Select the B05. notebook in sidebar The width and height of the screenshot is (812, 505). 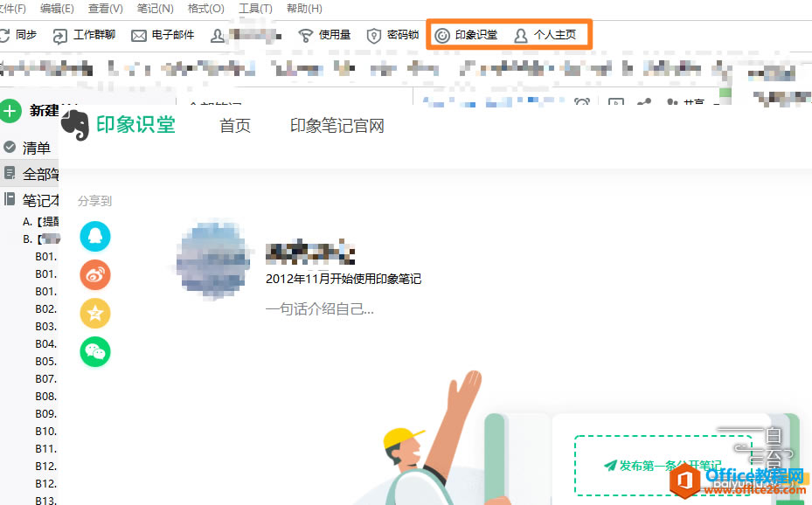click(46, 361)
